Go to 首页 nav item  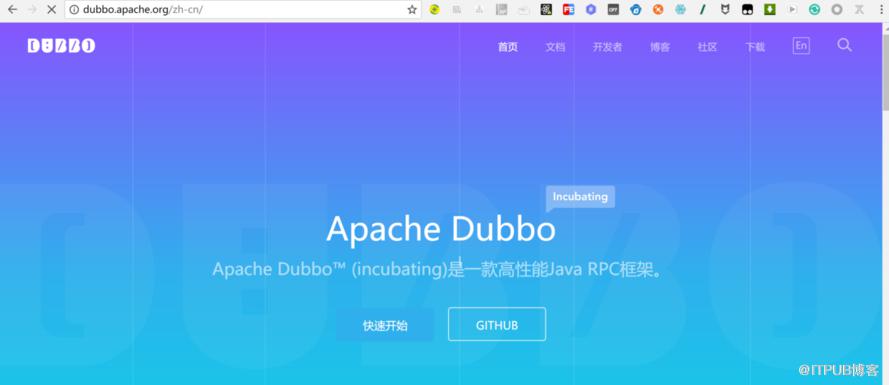tap(507, 47)
